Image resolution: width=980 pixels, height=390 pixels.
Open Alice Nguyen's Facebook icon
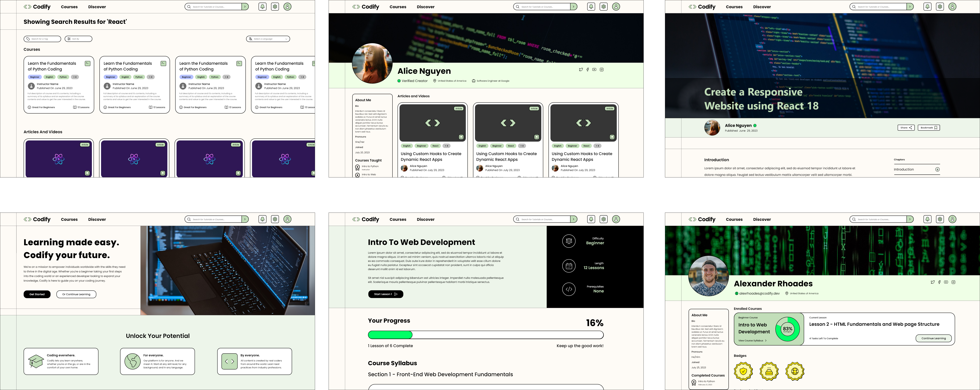(587, 69)
